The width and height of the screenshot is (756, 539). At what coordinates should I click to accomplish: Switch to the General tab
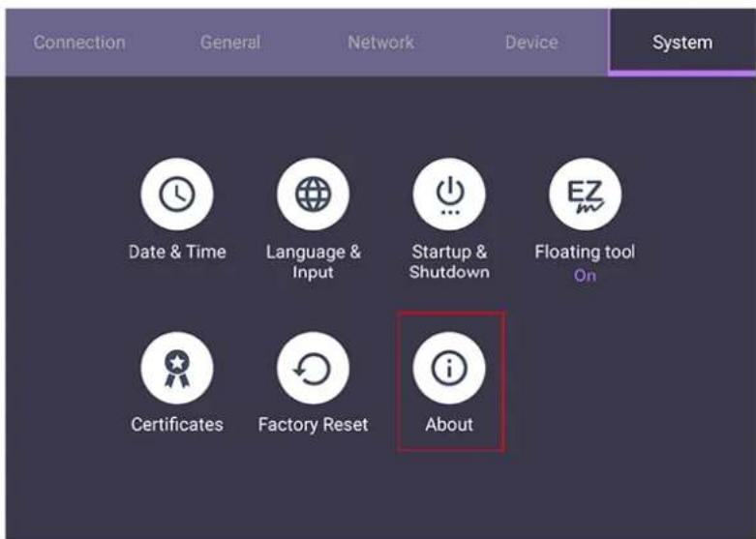[x=230, y=43]
